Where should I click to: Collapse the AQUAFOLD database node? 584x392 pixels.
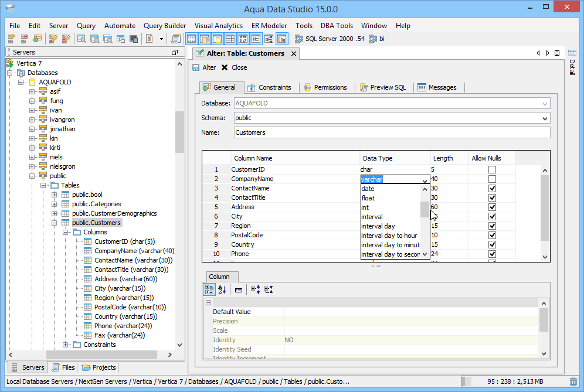pos(21,82)
